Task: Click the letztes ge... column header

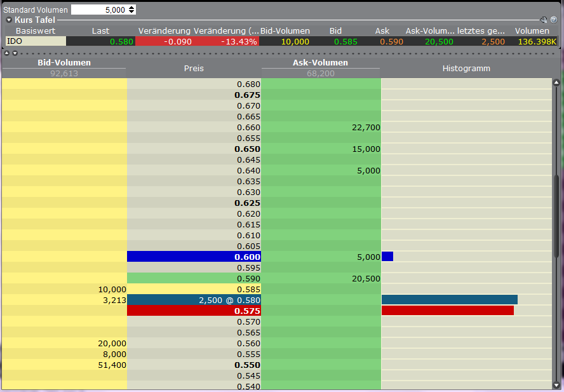Action: coord(481,31)
